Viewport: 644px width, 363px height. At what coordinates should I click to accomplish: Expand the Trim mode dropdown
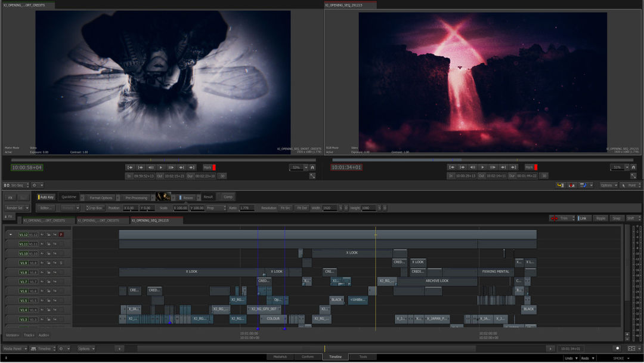[x=562, y=219]
